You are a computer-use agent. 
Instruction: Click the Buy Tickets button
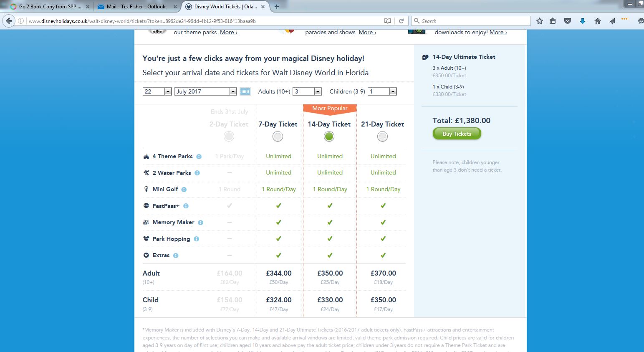[457, 134]
